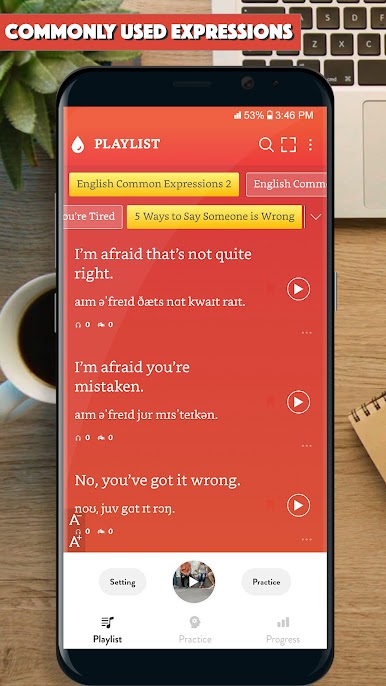Play the playlist via the center thumbnail
This screenshot has height=686, width=386.
pos(194,582)
